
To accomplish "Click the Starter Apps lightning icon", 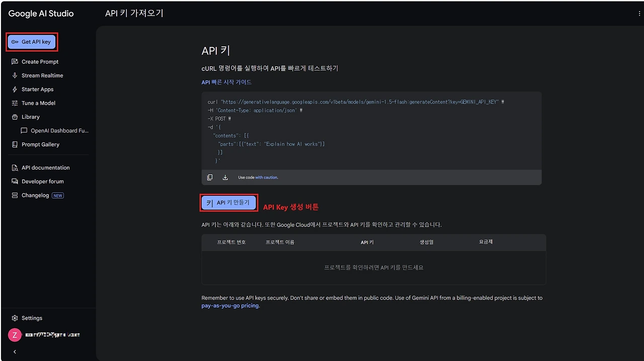I will (15, 89).
